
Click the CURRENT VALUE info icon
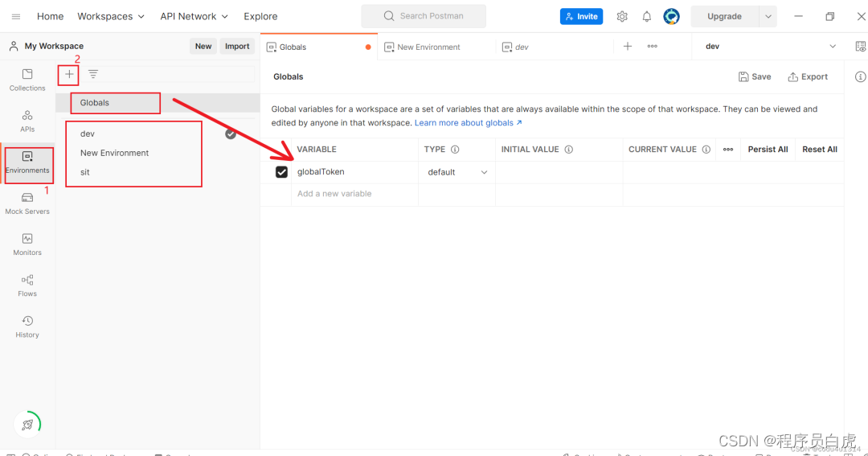coord(706,150)
